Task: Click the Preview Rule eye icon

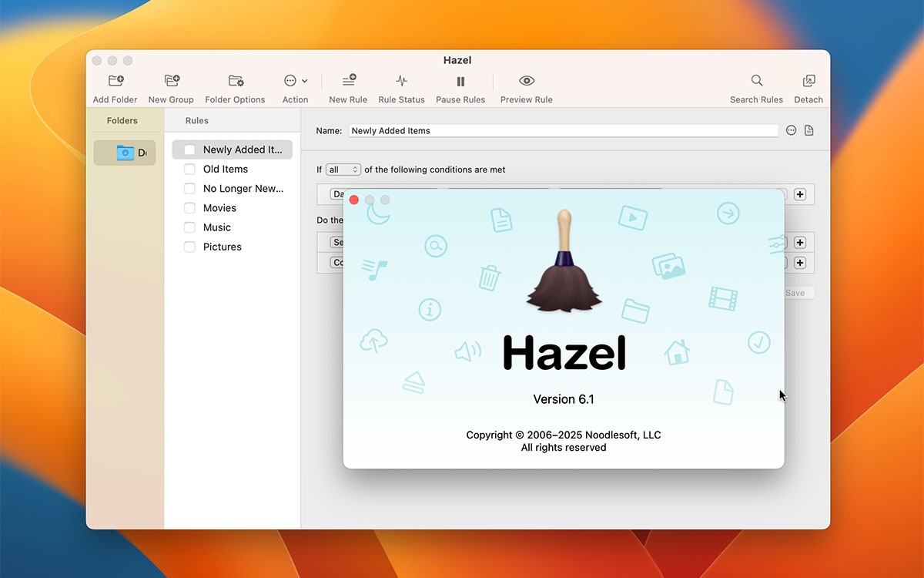Action: point(527,81)
